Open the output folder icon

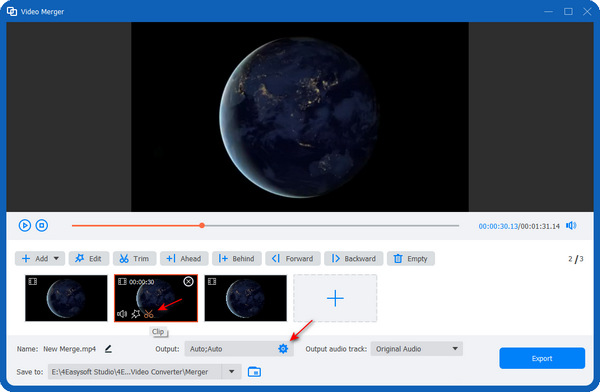tap(254, 371)
